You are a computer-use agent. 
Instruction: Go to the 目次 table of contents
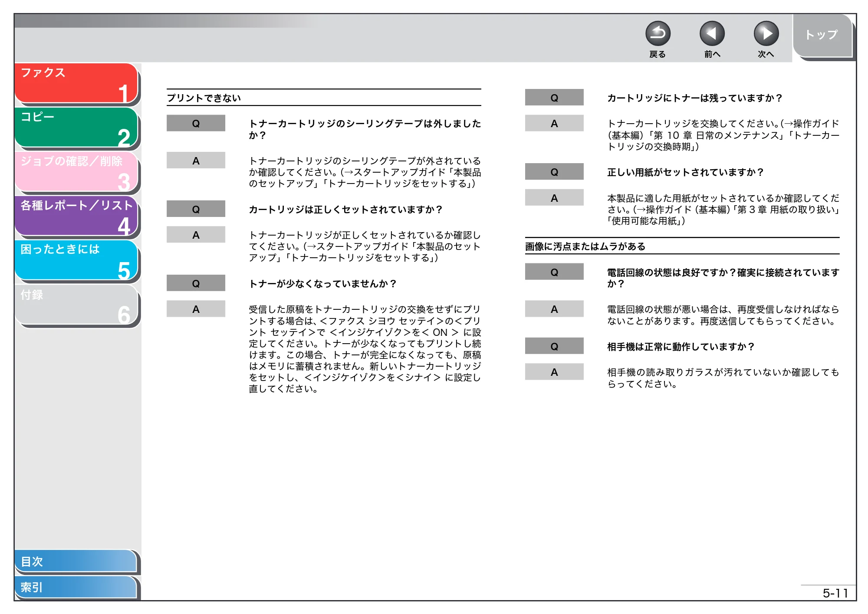click(x=76, y=561)
